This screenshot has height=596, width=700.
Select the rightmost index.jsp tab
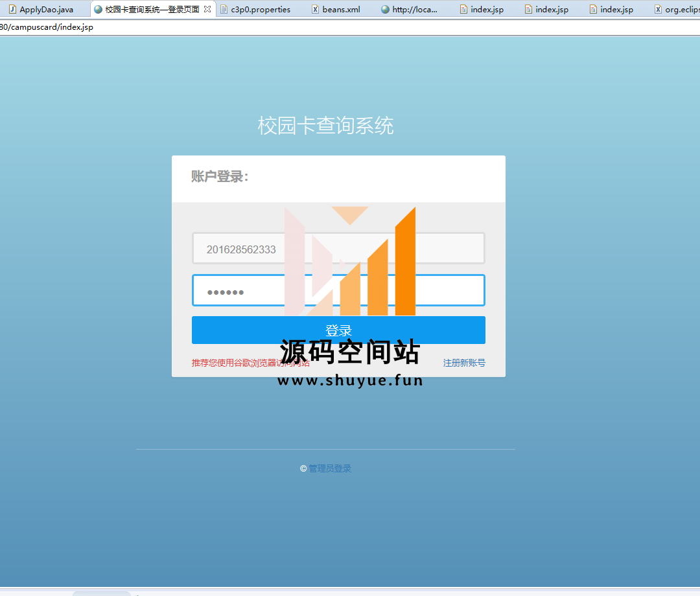point(616,10)
